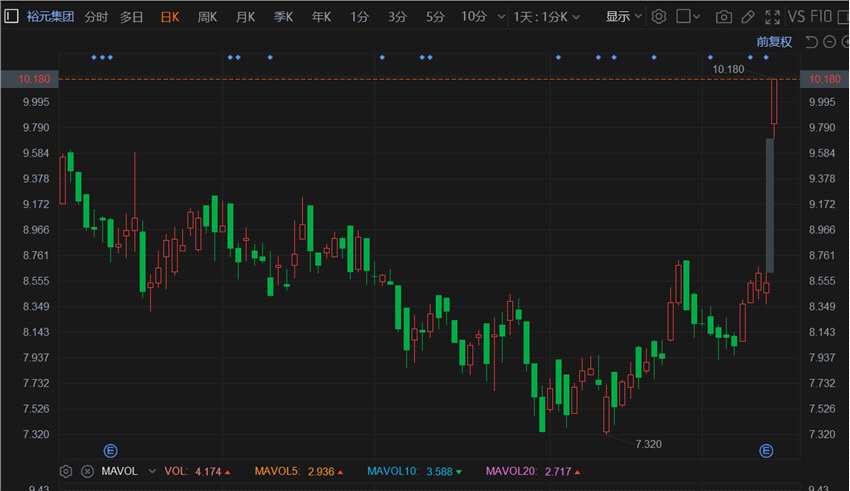Choose the 1分 one-minute interval
This screenshot has width=850, height=491.
tap(359, 17)
